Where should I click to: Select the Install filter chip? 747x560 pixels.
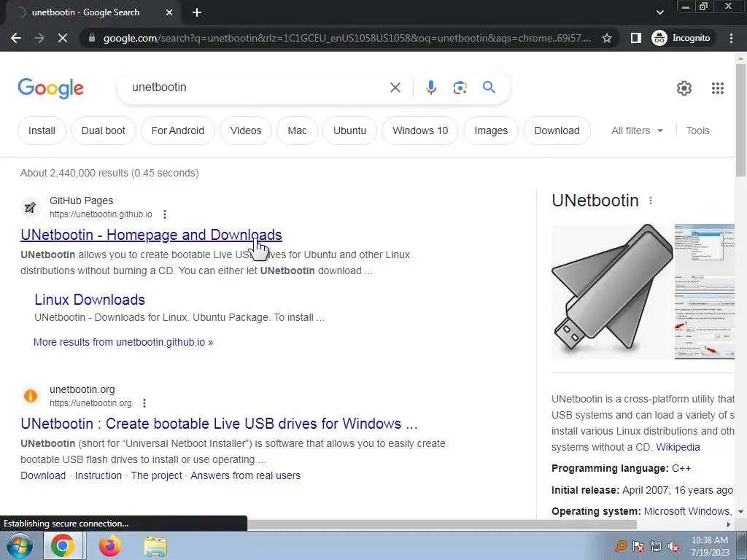click(x=42, y=131)
